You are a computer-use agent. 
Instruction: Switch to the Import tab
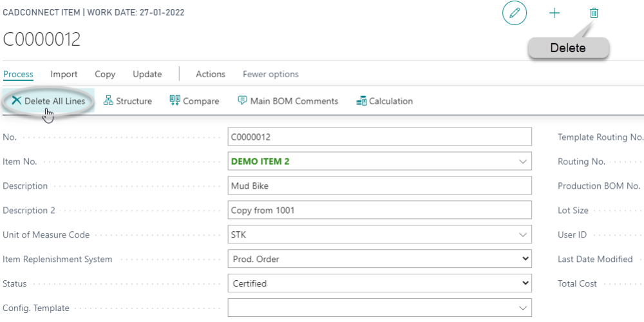pos(64,74)
